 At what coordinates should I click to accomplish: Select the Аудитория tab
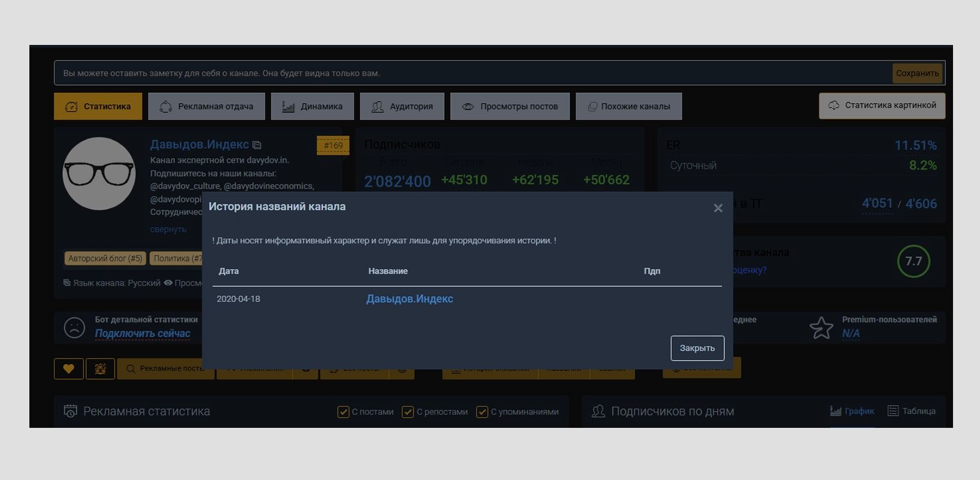402,106
